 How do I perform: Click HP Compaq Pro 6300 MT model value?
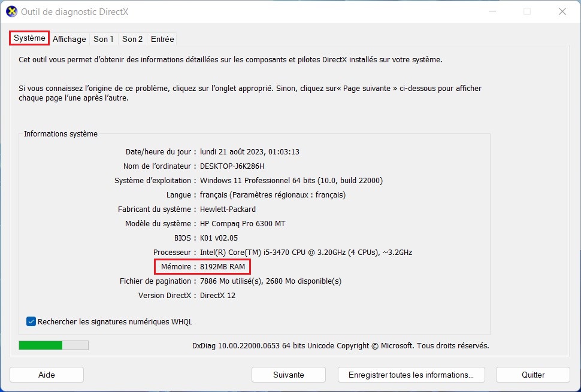pos(243,224)
